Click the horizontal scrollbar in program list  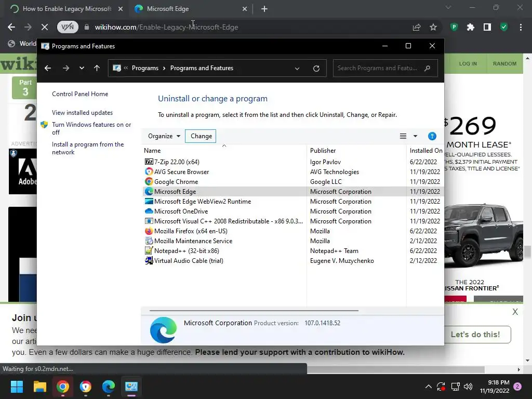click(254, 310)
